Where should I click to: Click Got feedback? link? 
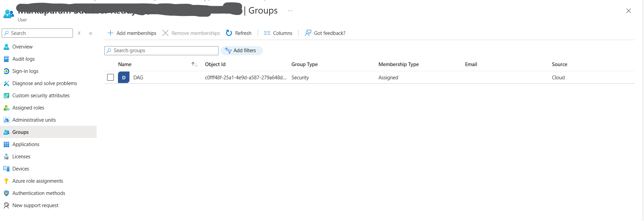[325, 33]
